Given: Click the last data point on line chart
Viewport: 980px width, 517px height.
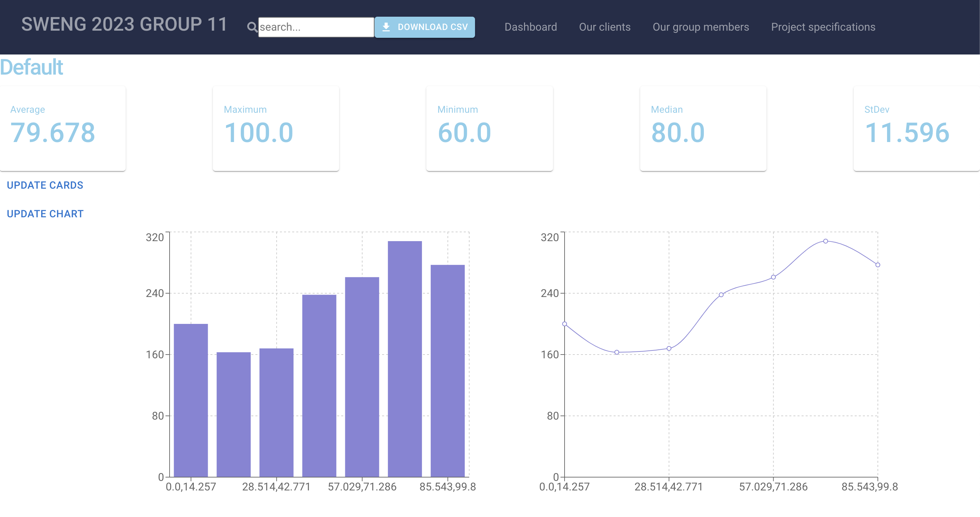Looking at the screenshot, I should click(x=878, y=265).
